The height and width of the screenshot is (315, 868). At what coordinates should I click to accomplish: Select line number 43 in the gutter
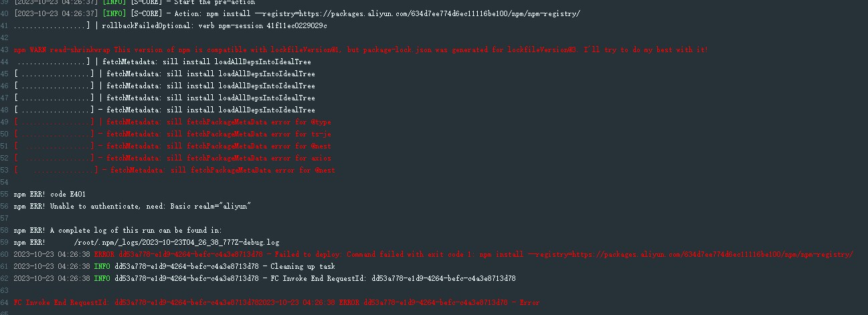[x=5, y=49]
